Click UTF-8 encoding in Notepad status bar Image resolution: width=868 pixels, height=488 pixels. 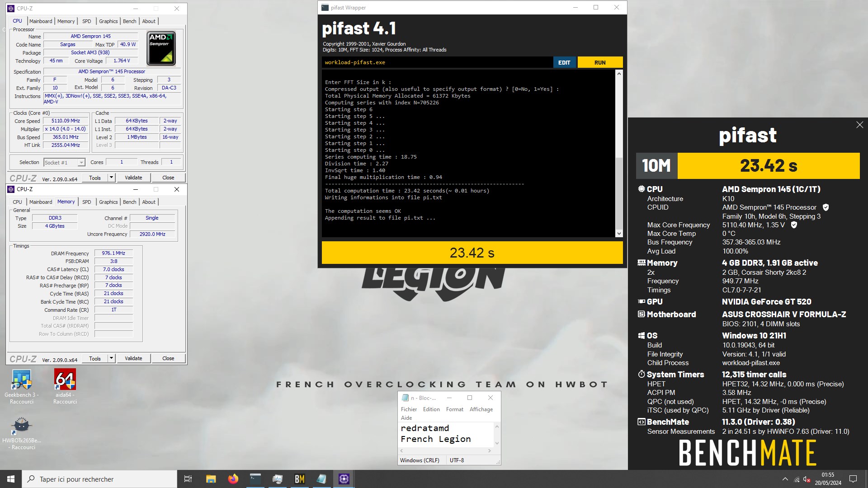pyautogui.click(x=457, y=460)
